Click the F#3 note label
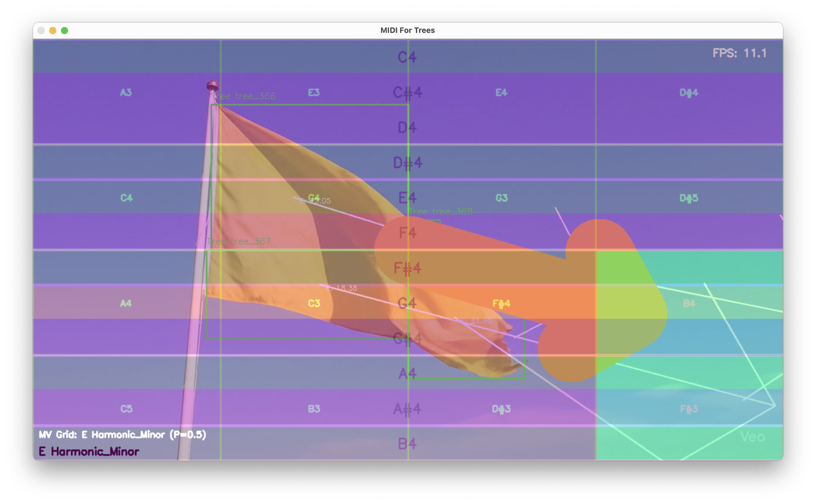816x504 pixels. (689, 409)
